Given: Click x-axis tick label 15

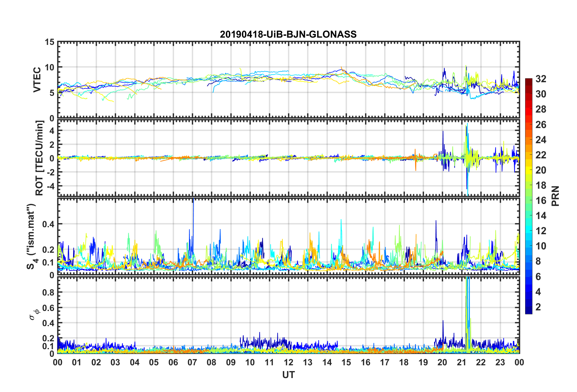Looking at the screenshot, I should click(x=346, y=363).
